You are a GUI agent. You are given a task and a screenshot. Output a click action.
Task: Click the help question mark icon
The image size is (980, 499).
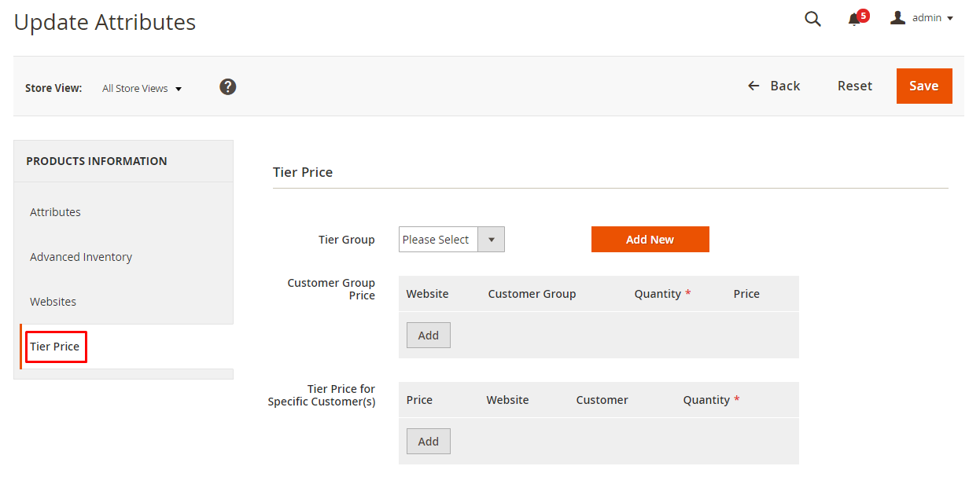click(x=228, y=87)
